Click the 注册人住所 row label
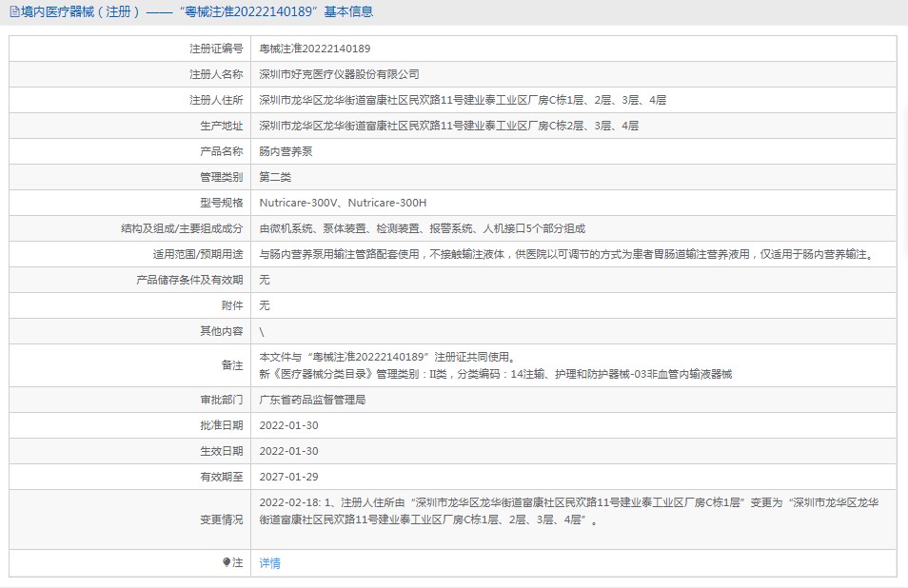 215,100
